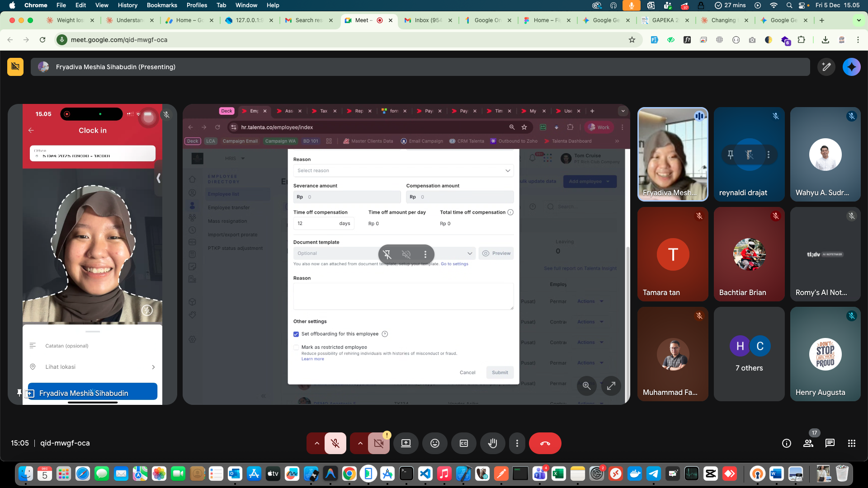Open meeting details info icon

786,443
